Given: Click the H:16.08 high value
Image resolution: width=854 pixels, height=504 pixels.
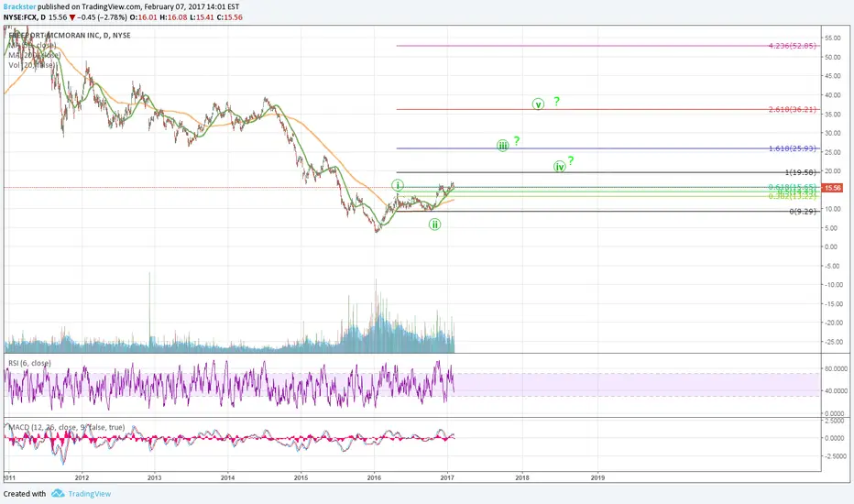Looking at the screenshot, I should (x=173, y=17).
